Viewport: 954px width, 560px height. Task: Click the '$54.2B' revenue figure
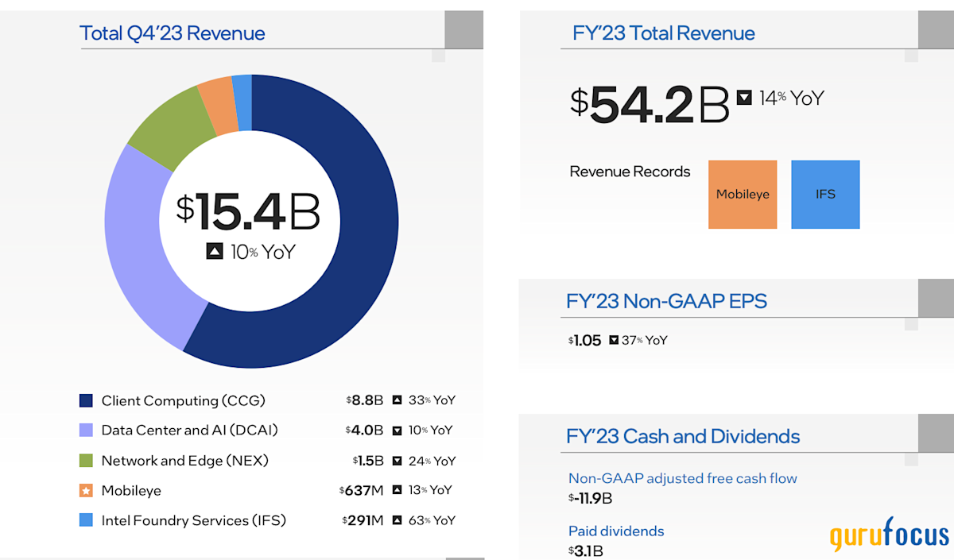(650, 105)
